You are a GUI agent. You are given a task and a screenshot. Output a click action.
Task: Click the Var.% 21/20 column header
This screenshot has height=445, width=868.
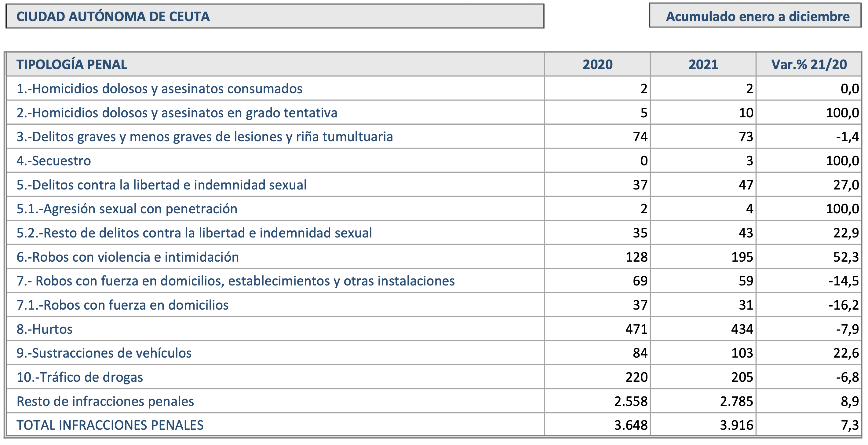click(809, 64)
